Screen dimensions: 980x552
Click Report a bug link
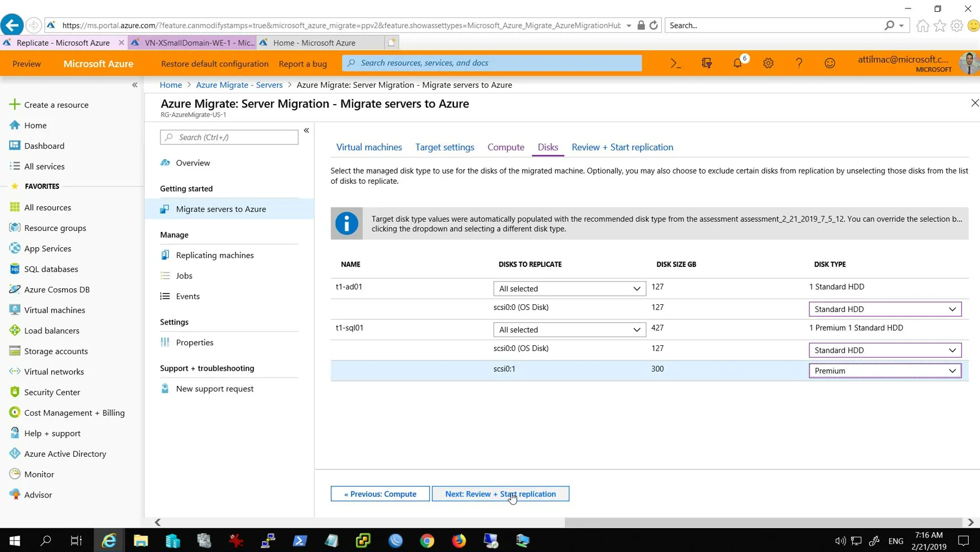(x=302, y=64)
